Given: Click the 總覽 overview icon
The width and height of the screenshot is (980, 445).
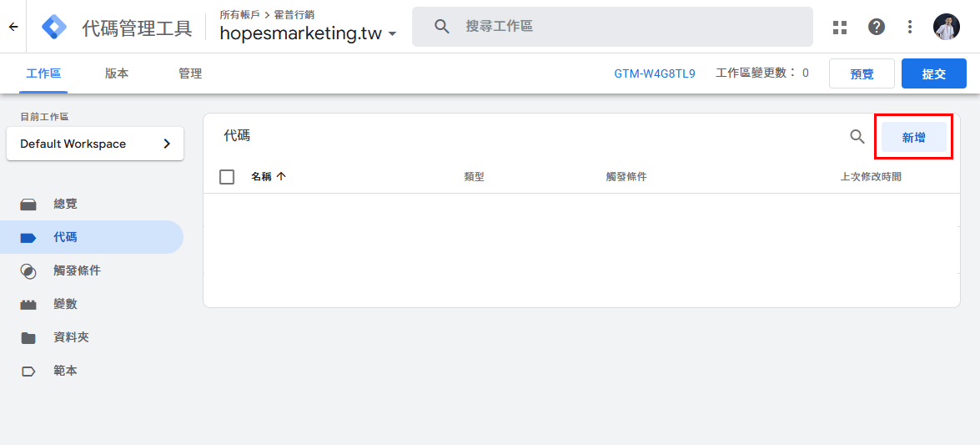Looking at the screenshot, I should click(28, 204).
